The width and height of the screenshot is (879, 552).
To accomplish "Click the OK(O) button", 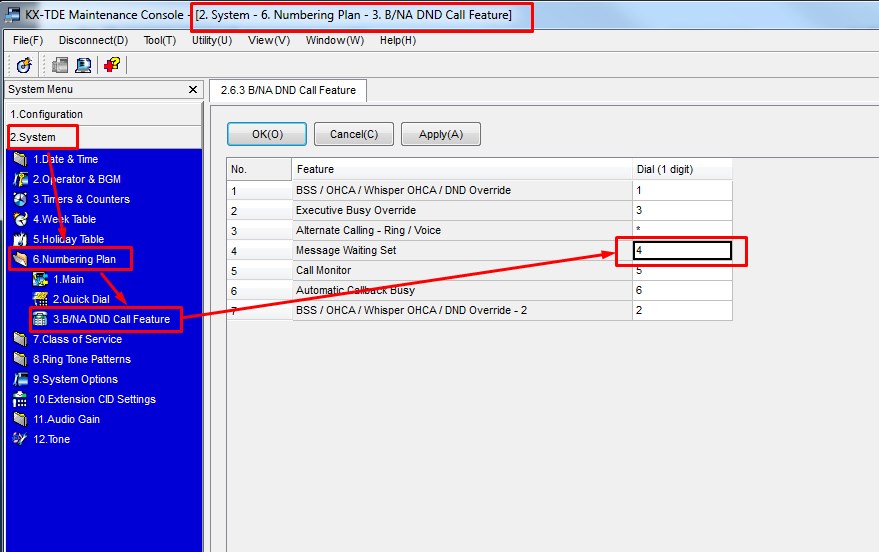I will [267, 134].
